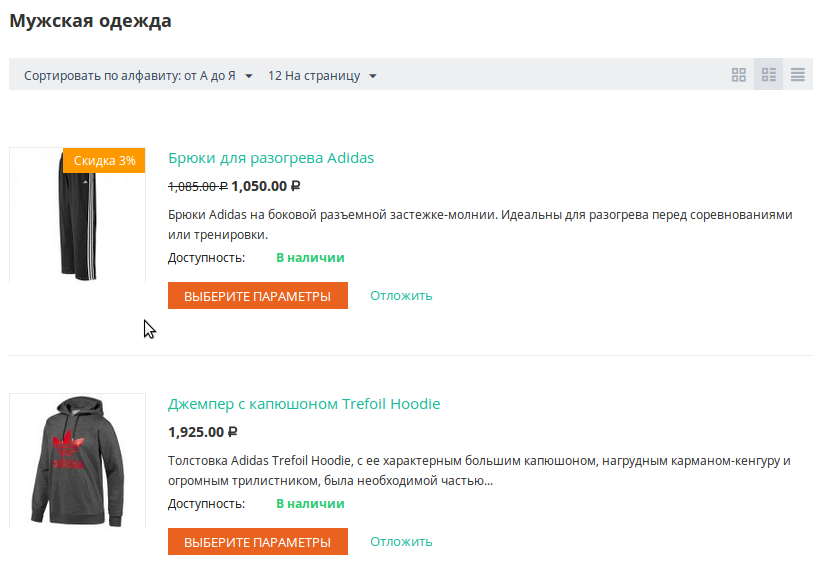
Task: Open 'Джемпер с капюшоном Trefoil Hoodie' link
Action: pos(304,404)
